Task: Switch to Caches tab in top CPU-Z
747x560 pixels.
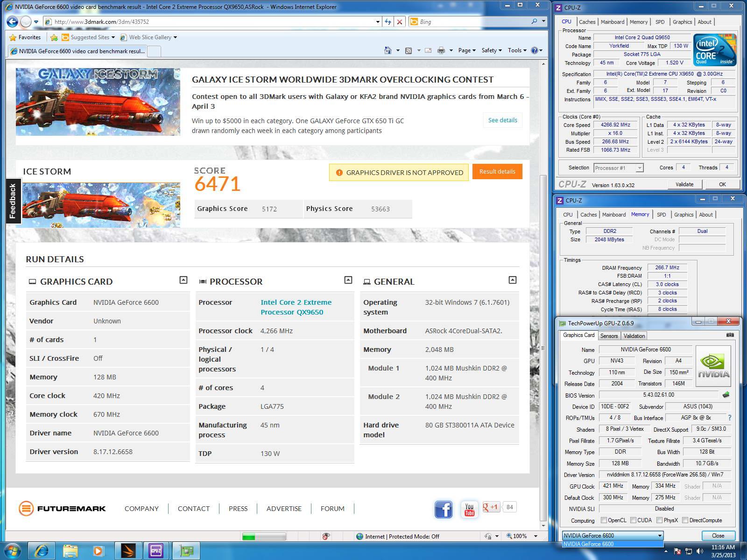Action: tap(587, 22)
